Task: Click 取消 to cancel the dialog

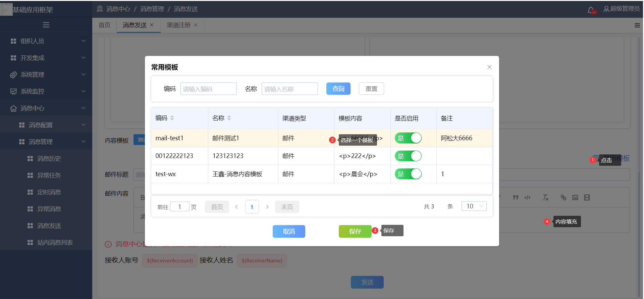Action: [289, 232]
